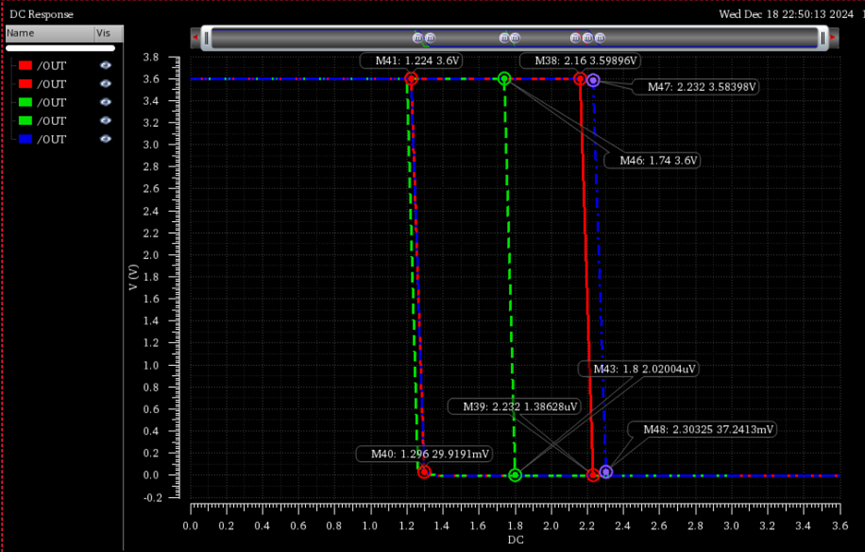Toggle the eye icon of the first green /OUT
The width and height of the screenshot is (865, 552).
pos(105,102)
